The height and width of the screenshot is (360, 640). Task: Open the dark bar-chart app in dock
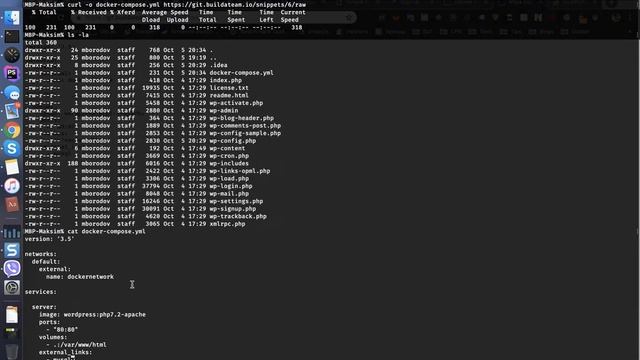12,232
